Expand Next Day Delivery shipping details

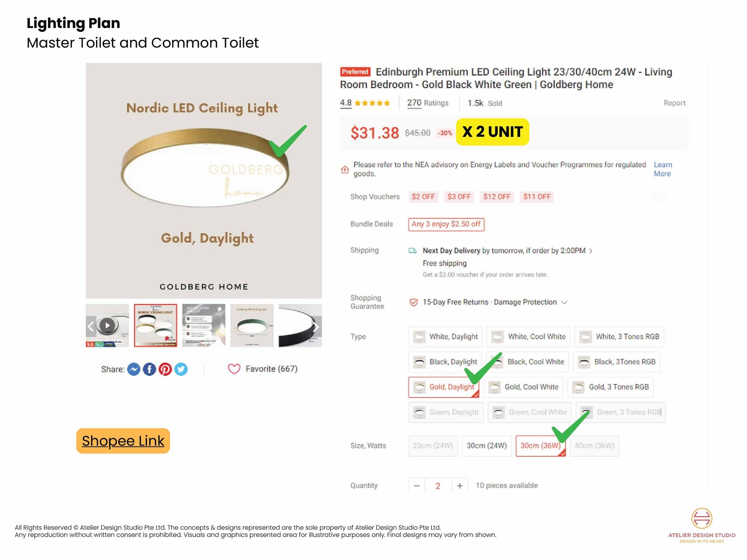(x=591, y=251)
